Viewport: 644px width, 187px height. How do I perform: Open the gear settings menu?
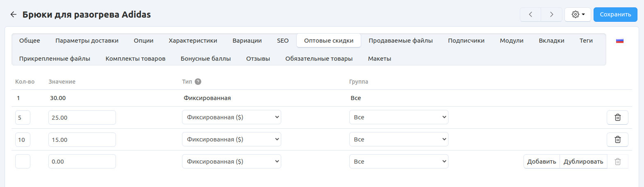click(x=578, y=14)
